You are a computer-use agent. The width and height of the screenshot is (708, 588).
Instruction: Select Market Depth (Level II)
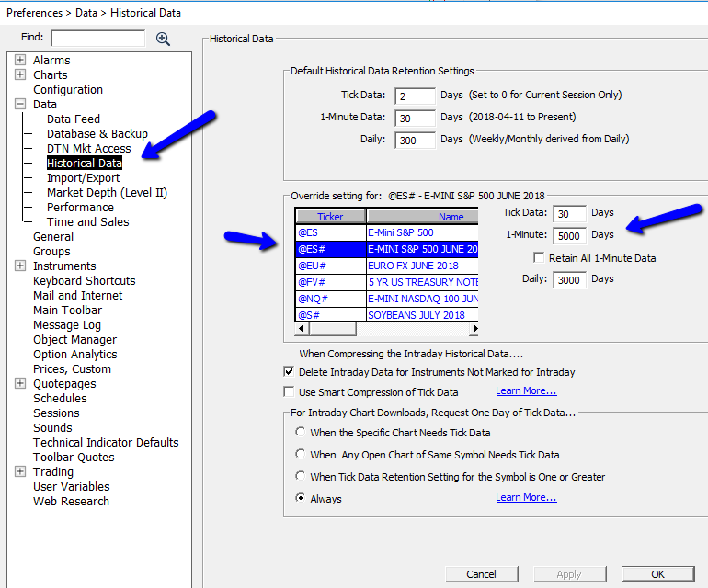(107, 193)
